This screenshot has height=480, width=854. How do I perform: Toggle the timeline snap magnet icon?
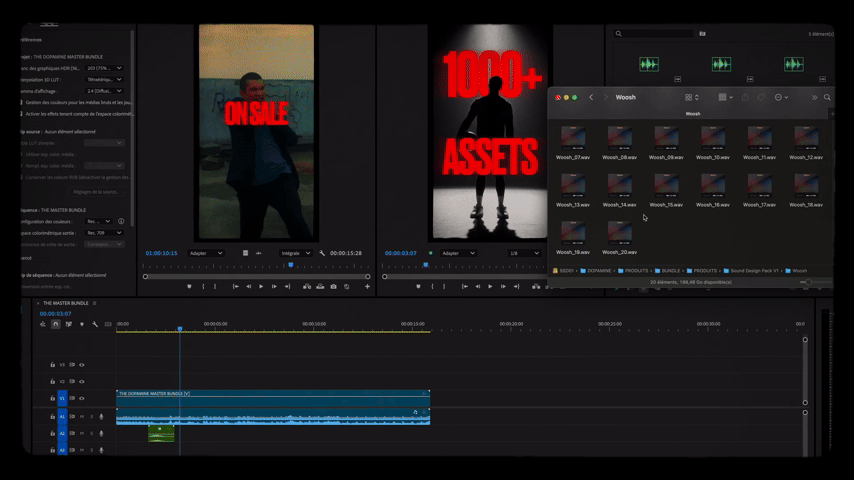click(x=56, y=324)
